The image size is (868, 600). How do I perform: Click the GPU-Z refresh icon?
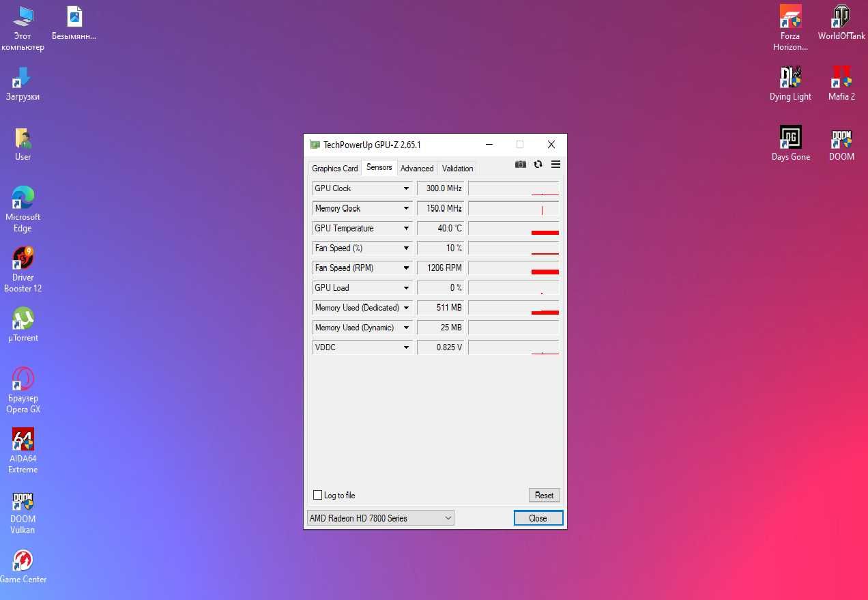click(538, 165)
